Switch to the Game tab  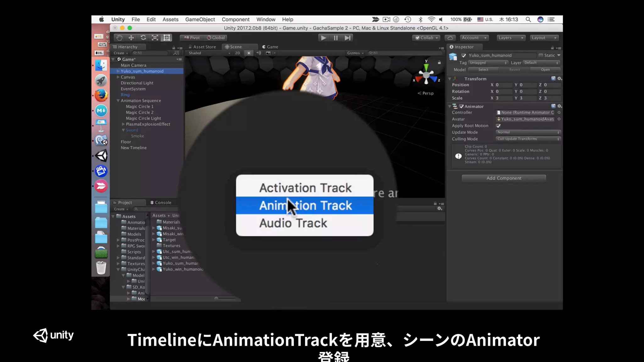pyautogui.click(x=270, y=47)
